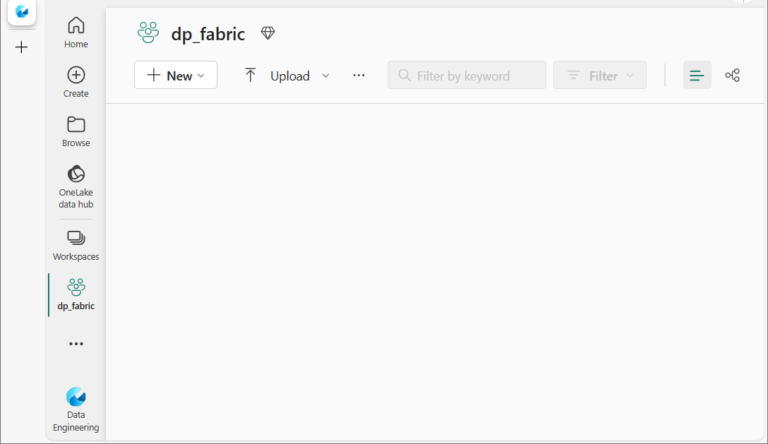
Task: Expand the New dropdown
Action: click(176, 75)
